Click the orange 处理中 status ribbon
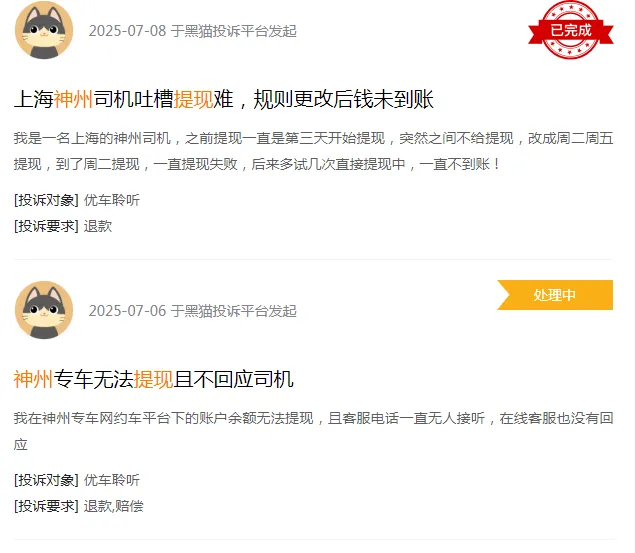Screen dimensions: 635x553 pos(555,295)
